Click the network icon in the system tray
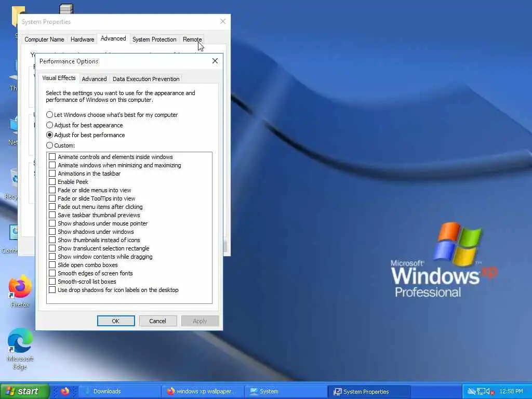Image resolution: width=532 pixels, height=399 pixels. [481, 392]
